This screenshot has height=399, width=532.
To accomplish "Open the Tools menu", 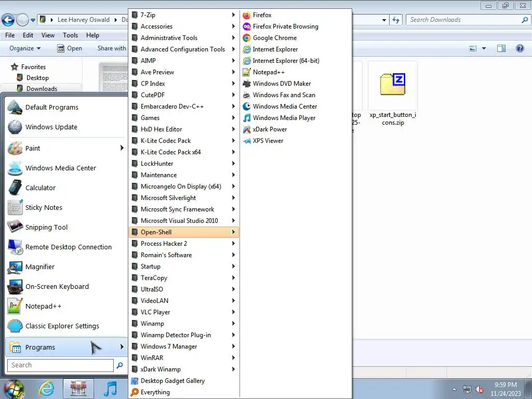I will click(x=70, y=35).
